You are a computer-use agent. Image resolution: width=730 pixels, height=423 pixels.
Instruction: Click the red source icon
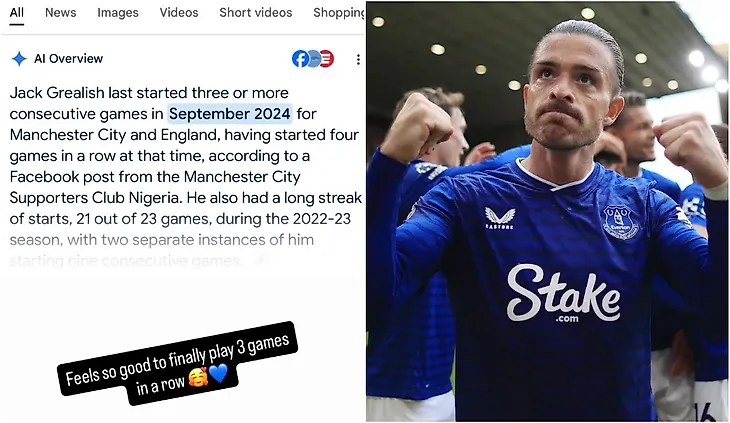click(327, 59)
